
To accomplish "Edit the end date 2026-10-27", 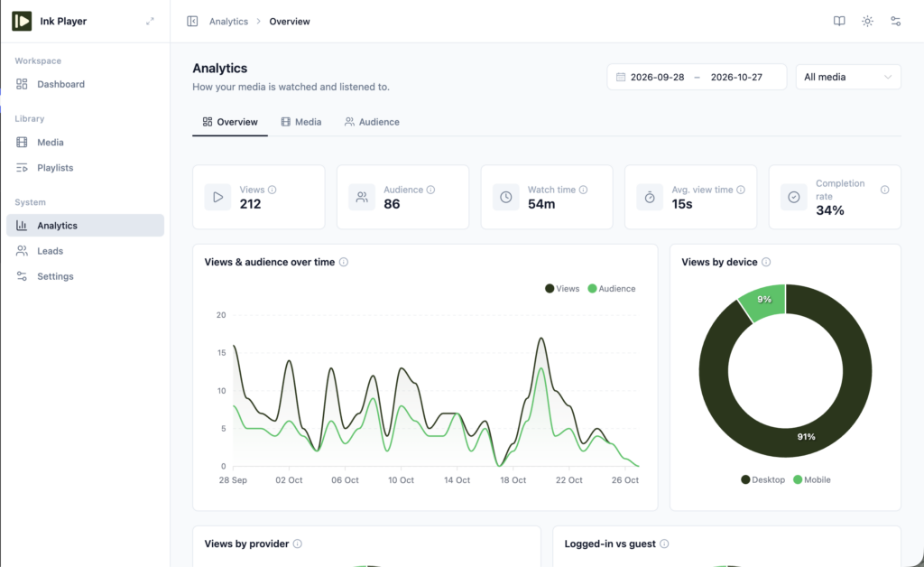I will coord(736,78).
